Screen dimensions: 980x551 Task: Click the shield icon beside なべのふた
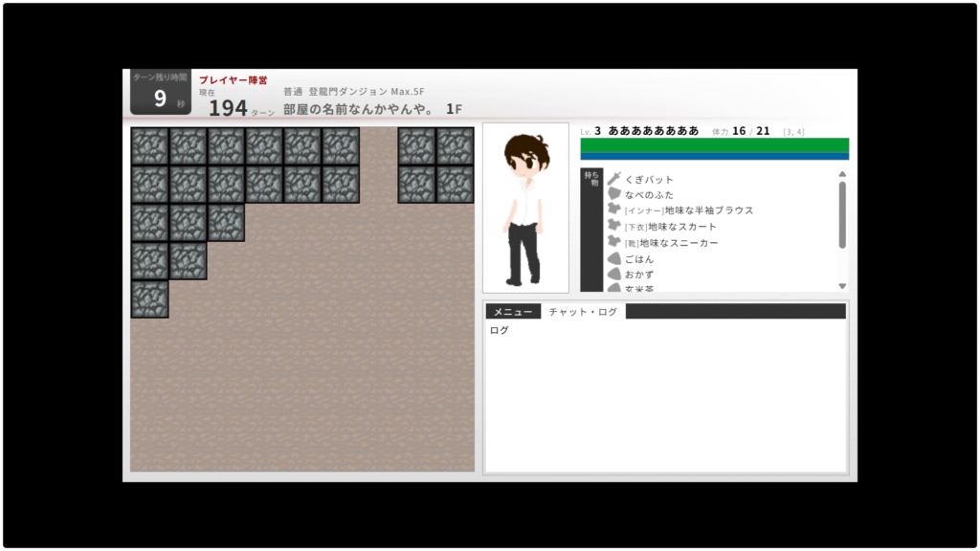coord(614,194)
